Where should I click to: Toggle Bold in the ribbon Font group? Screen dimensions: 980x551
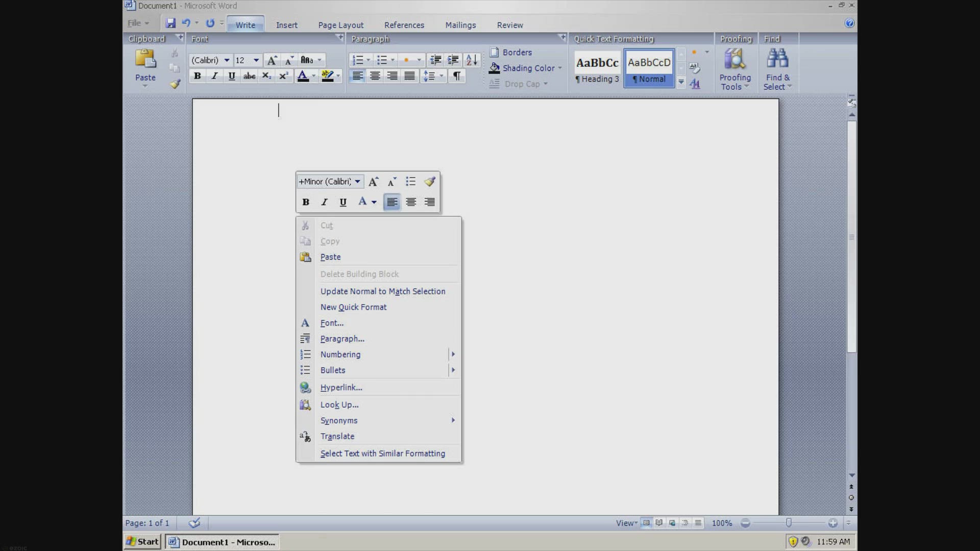click(x=197, y=76)
